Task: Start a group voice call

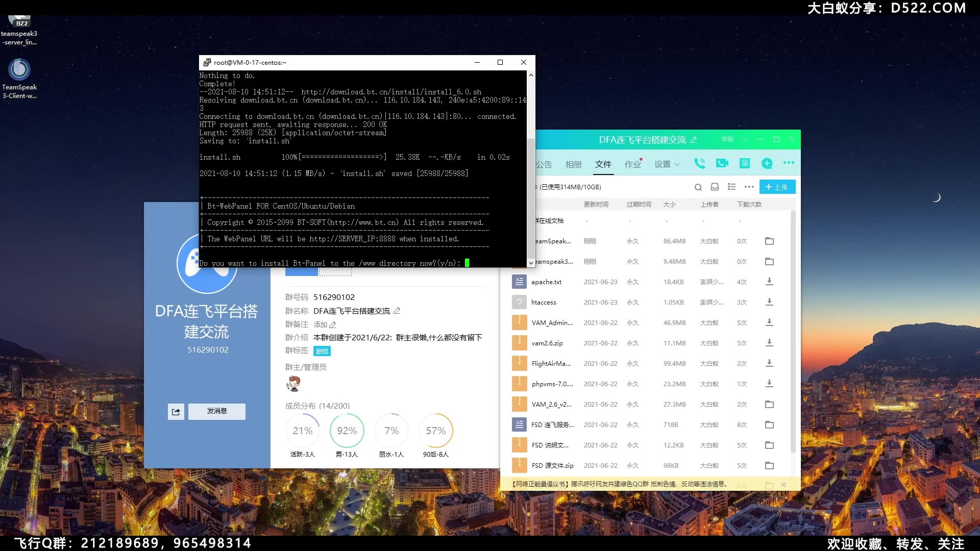Action: tap(699, 163)
